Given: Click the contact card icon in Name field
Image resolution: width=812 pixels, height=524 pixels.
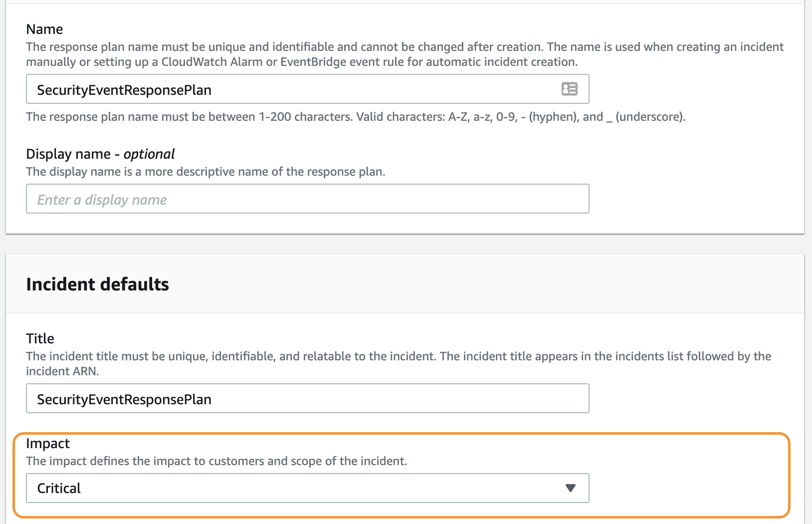Looking at the screenshot, I should coord(569,89).
